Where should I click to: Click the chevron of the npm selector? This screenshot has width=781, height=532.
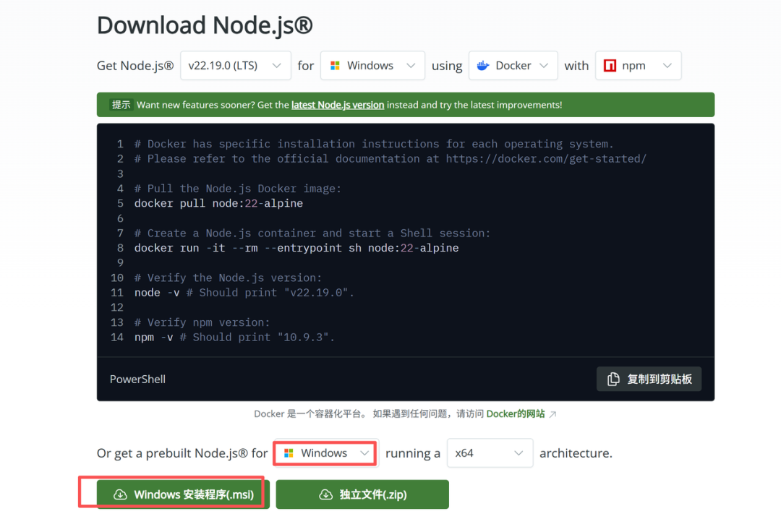click(667, 66)
